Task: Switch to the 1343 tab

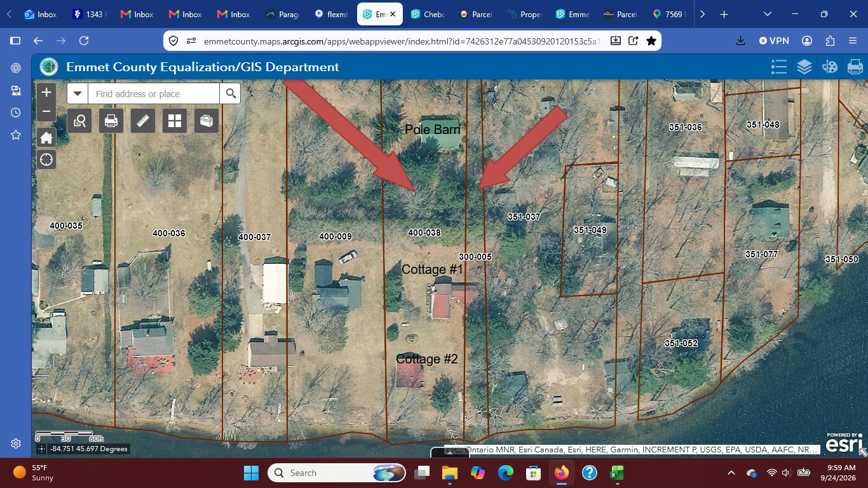Action: coord(89,14)
